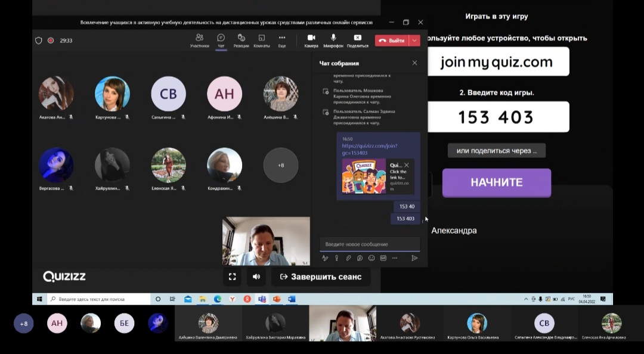The image size is (644, 354).
Task: Open Комнаты breakout rooms
Action: 261,40
